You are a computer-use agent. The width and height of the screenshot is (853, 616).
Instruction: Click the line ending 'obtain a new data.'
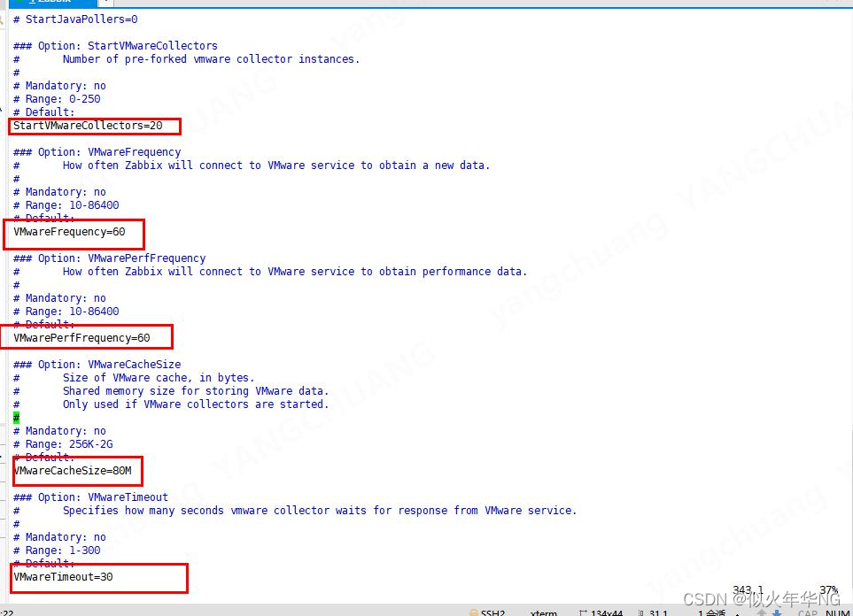click(252, 166)
